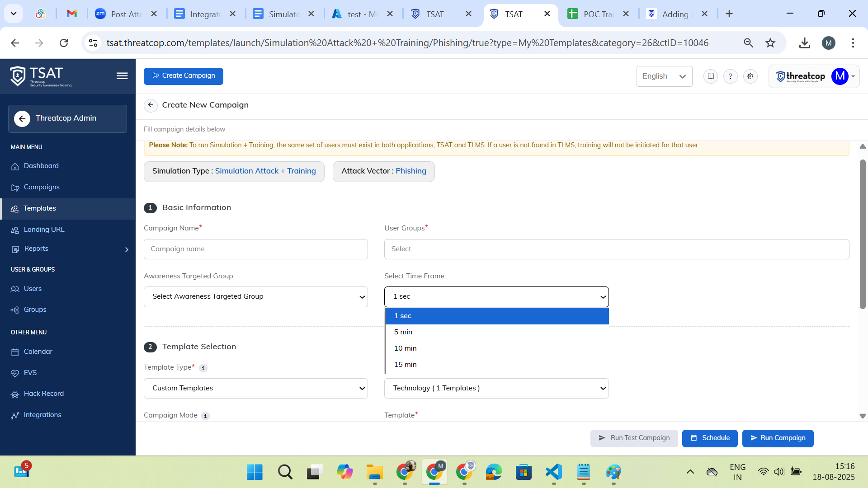Open Chrome tab search dropdown
This screenshot has height=488, width=868.
[14, 14]
